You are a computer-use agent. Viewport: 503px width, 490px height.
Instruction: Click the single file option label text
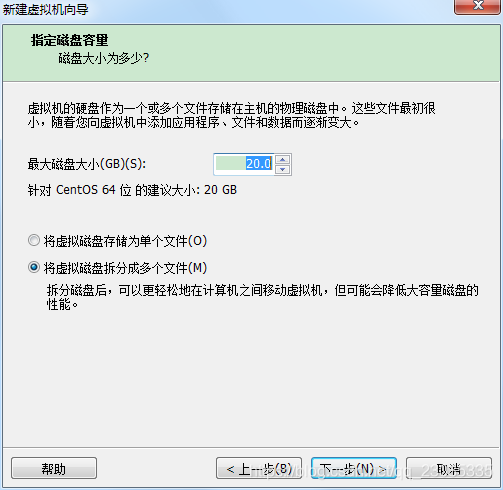click(x=125, y=241)
